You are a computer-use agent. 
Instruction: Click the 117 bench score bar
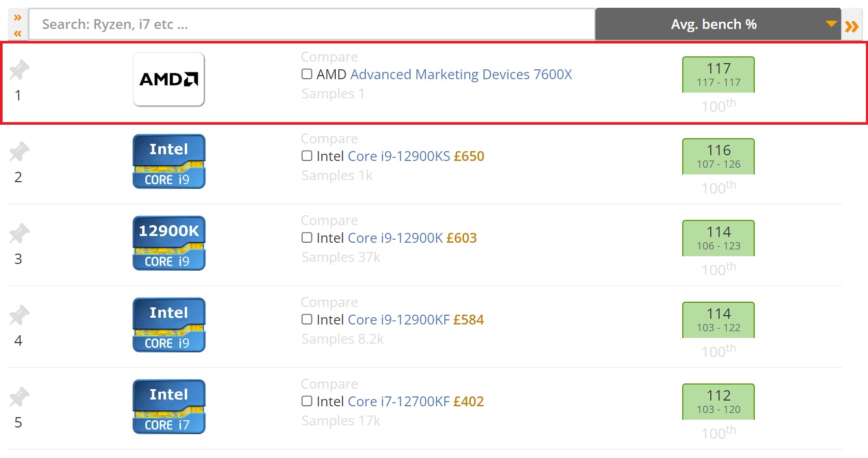[x=718, y=75]
